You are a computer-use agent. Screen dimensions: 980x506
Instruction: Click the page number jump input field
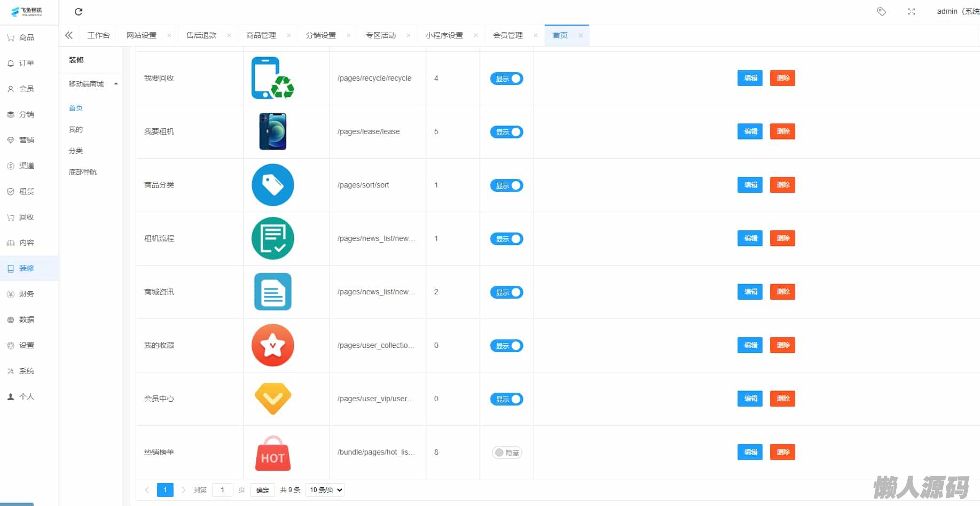coord(222,490)
